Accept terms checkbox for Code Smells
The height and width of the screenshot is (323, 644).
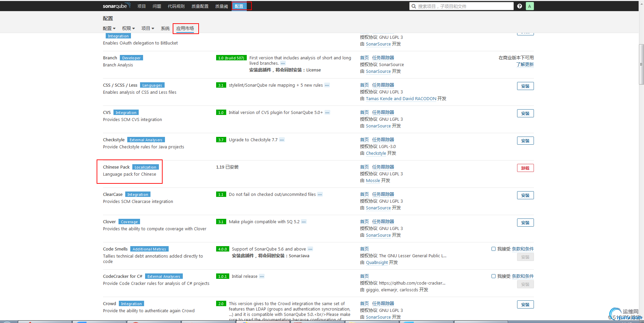click(x=494, y=249)
